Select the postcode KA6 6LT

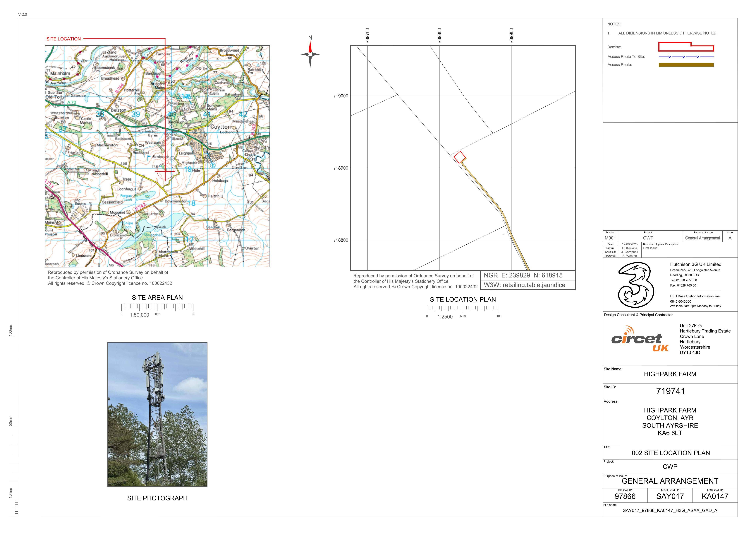[670, 433]
